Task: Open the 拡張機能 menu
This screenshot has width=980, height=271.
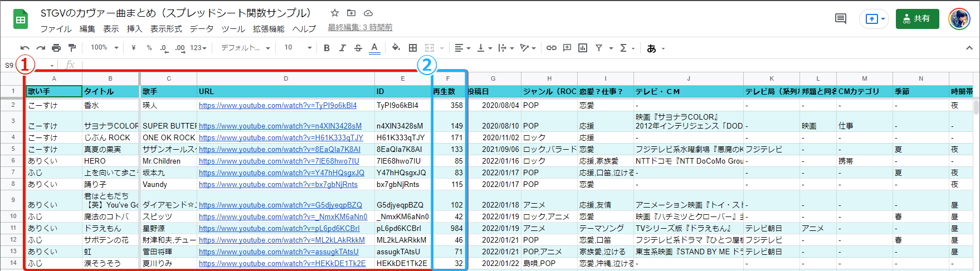Action: [269, 28]
